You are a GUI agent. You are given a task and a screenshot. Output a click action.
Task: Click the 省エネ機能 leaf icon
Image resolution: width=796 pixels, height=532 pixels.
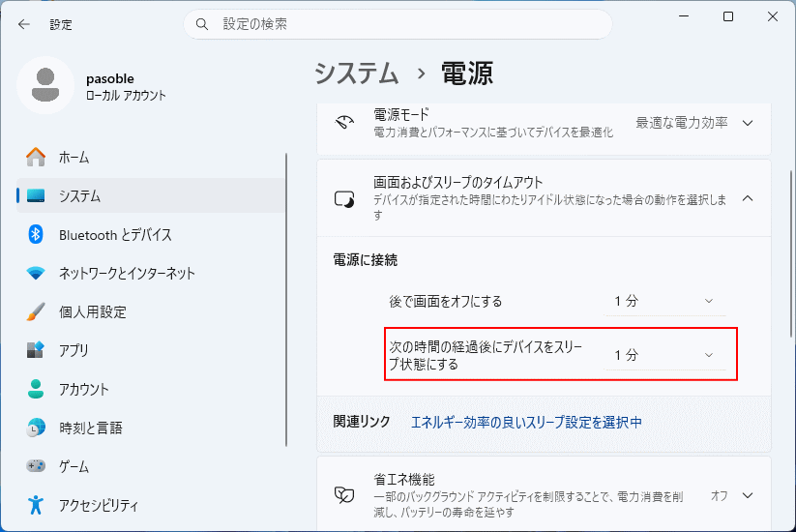coord(344,495)
